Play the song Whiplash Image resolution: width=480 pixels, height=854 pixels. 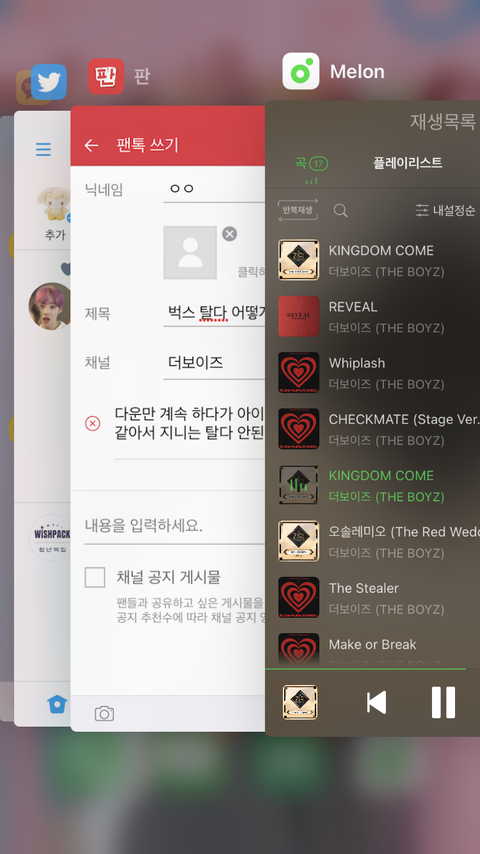click(x=373, y=372)
